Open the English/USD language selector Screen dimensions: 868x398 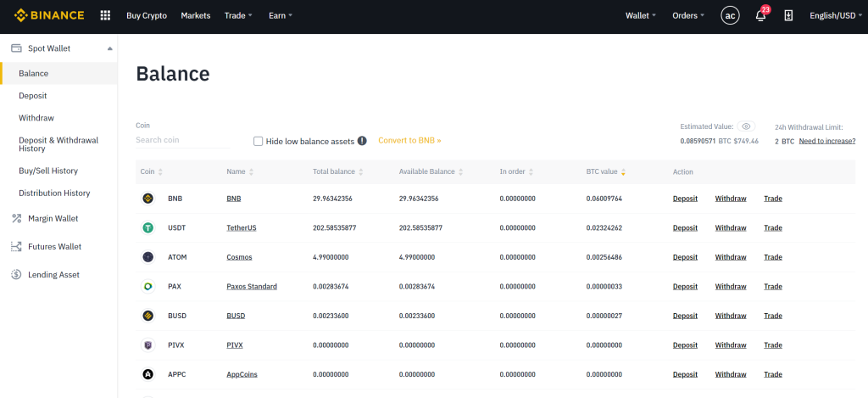(836, 15)
